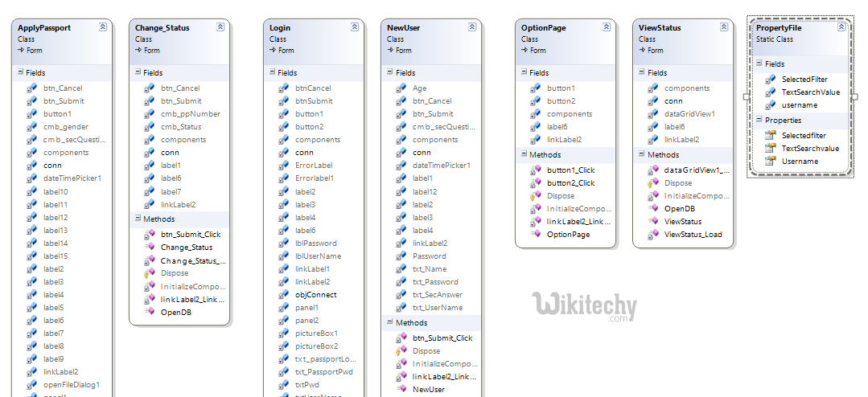Collapse the Methods section in OptionPage
Image resolution: width=868 pixels, height=397 pixels.
[521, 154]
